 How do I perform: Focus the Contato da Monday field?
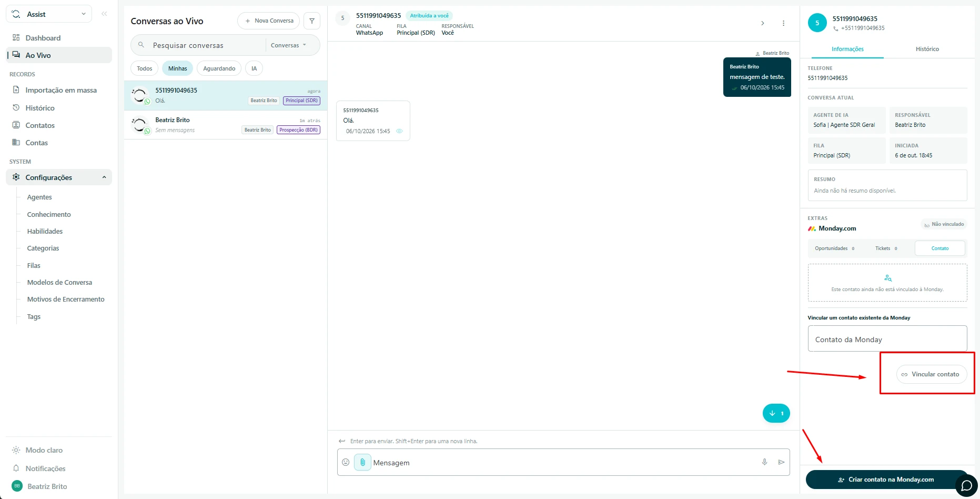pyautogui.click(x=887, y=338)
